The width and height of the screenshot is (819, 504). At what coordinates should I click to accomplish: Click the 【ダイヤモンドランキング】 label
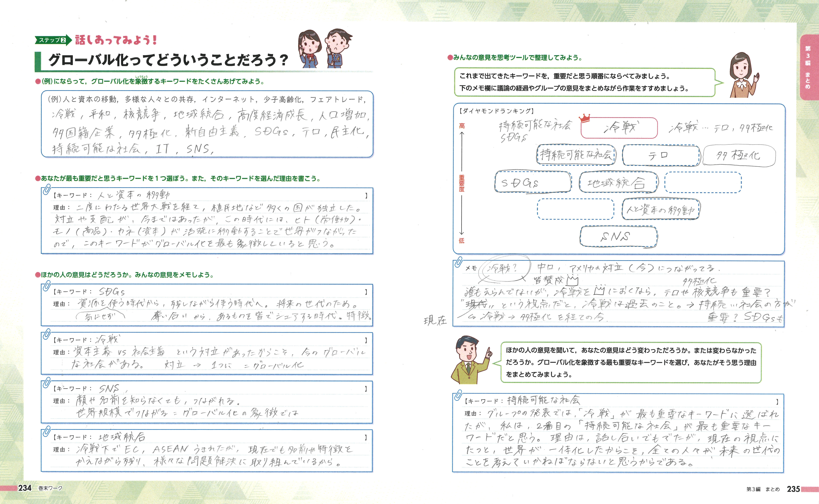tap(497, 111)
